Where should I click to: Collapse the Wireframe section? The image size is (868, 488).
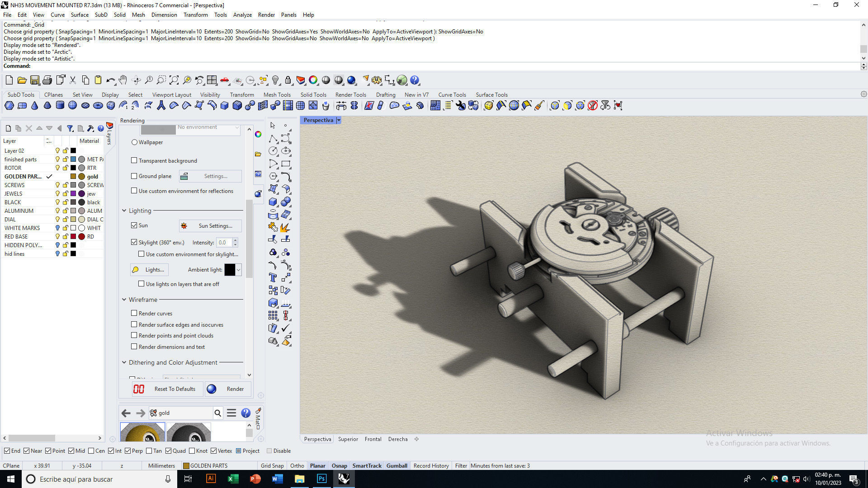(124, 300)
